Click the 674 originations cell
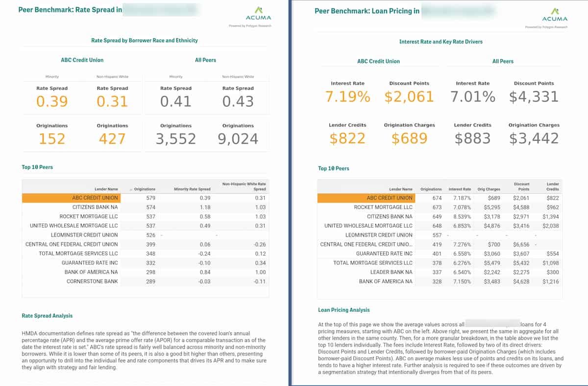The width and height of the screenshot is (588, 386). tap(436, 198)
